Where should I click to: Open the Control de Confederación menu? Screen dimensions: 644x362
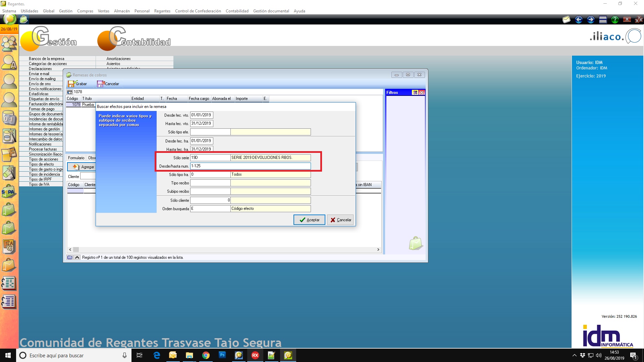point(198,11)
